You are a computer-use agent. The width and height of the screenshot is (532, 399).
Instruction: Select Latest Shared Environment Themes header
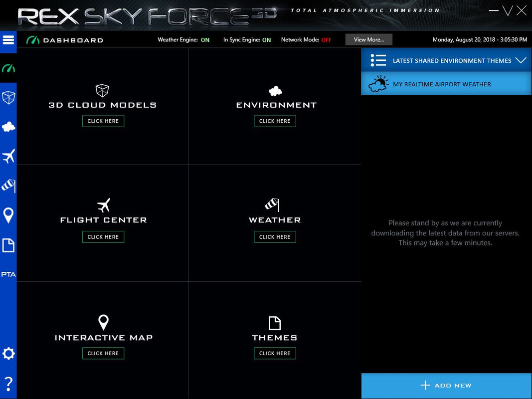click(x=446, y=60)
